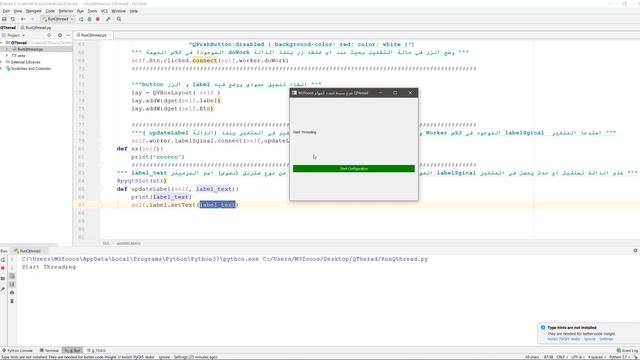Open the Edit menu

(6, 11)
